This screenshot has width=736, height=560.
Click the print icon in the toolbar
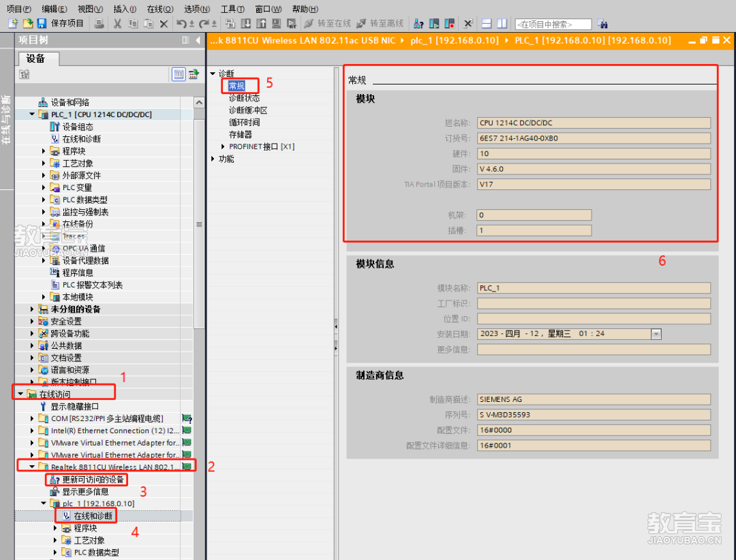click(x=99, y=24)
